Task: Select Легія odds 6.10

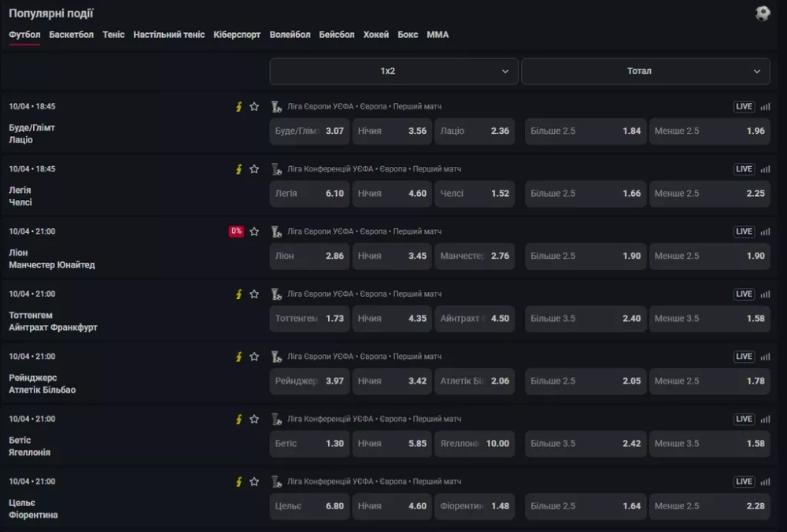Action: click(x=309, y=194)
